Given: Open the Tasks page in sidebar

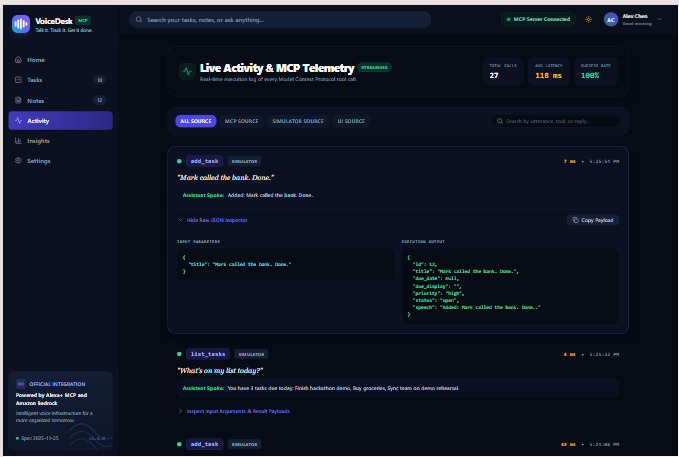Looking at the screenshot, I should 61,80.
